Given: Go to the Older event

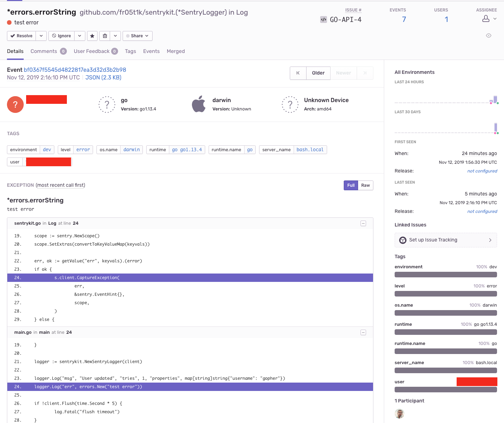Looking at the screenshot, I should 318,73.
